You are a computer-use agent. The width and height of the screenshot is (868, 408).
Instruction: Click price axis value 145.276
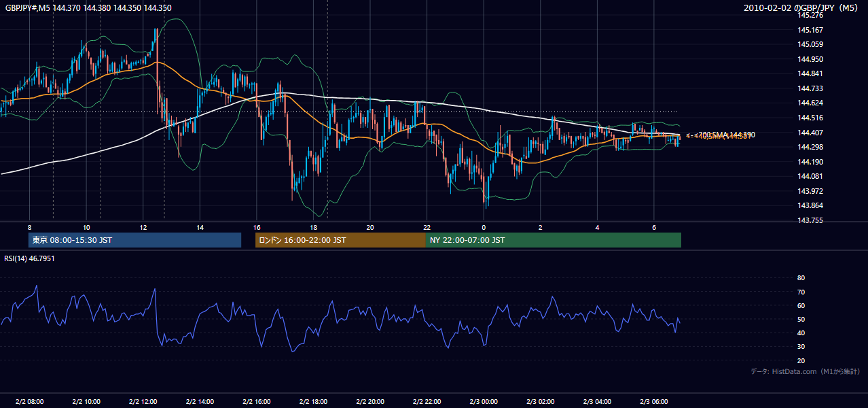pyautogui.click(x=811, y=16)
